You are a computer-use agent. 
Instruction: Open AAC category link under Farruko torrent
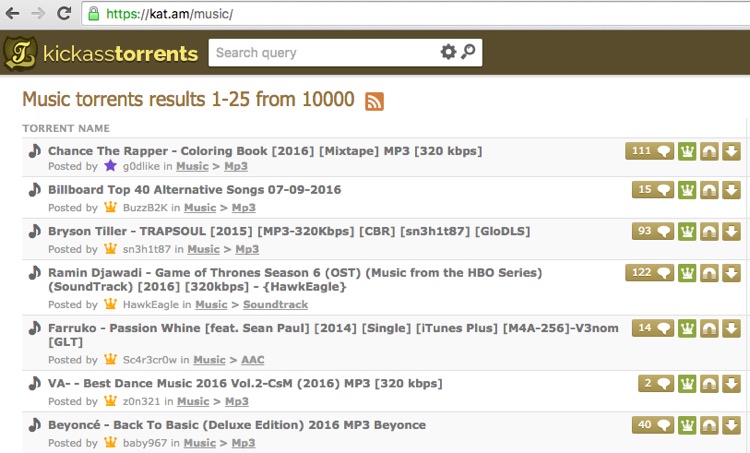point(253,360)
